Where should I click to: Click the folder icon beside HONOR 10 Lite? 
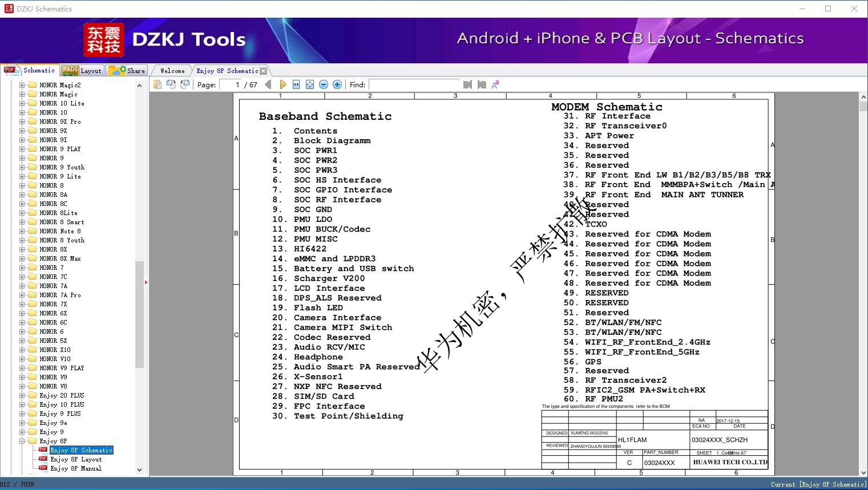point(33,103)
